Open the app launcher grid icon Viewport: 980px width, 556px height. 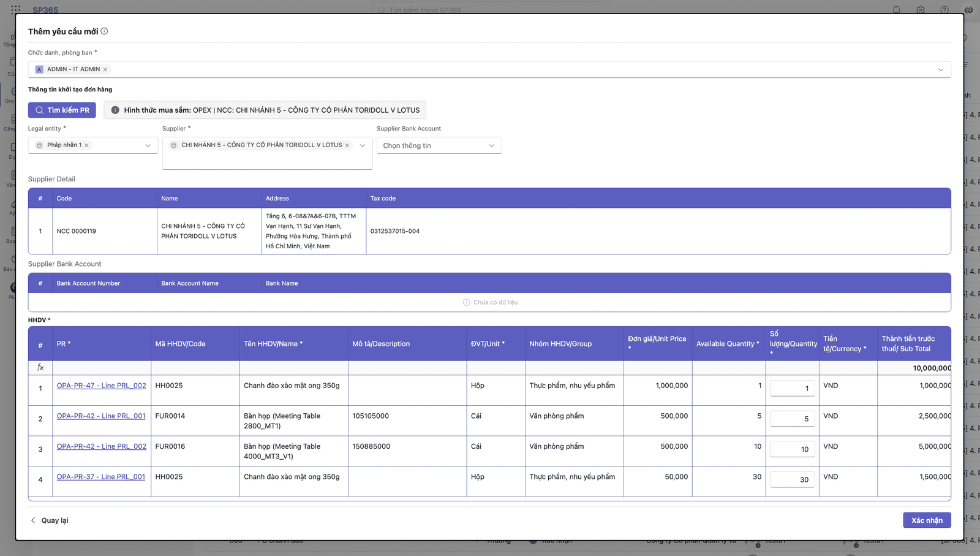tap(16, 10)
